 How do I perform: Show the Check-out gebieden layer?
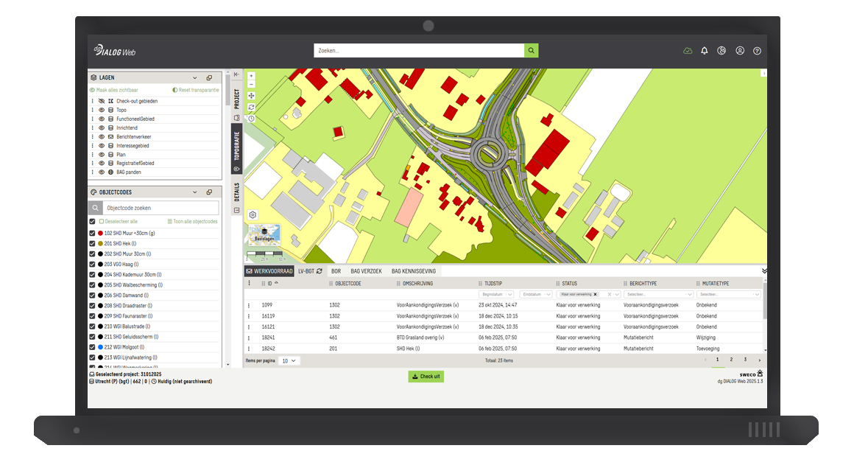[x=102, y=101]
